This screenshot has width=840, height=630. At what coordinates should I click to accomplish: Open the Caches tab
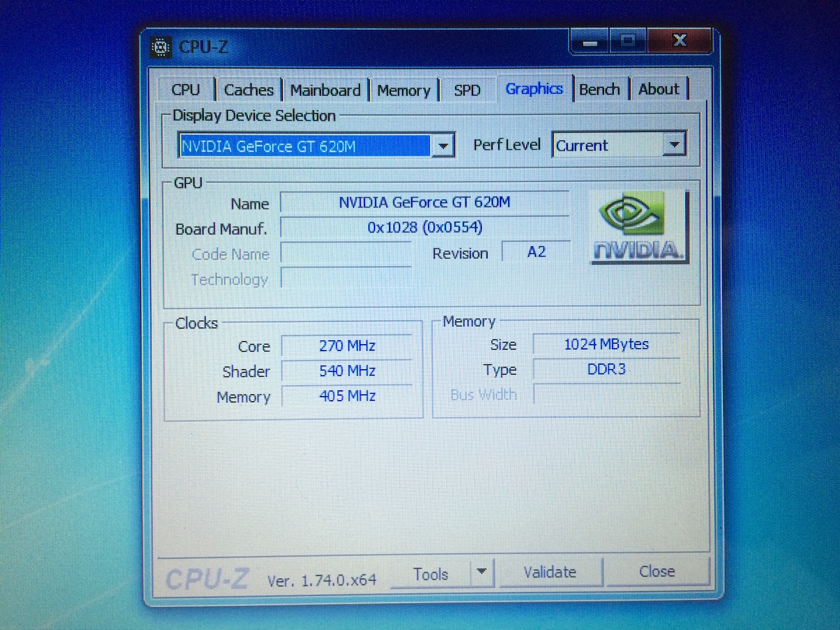point(249,90)
